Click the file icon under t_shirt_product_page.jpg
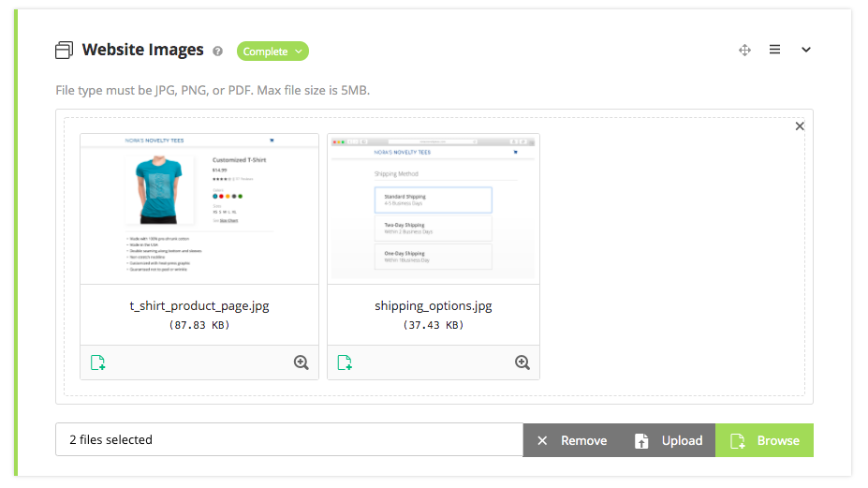 [97, 362]
